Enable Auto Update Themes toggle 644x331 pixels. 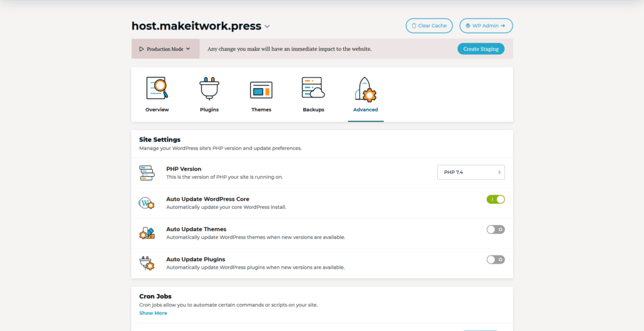click(x=496, y=230)
